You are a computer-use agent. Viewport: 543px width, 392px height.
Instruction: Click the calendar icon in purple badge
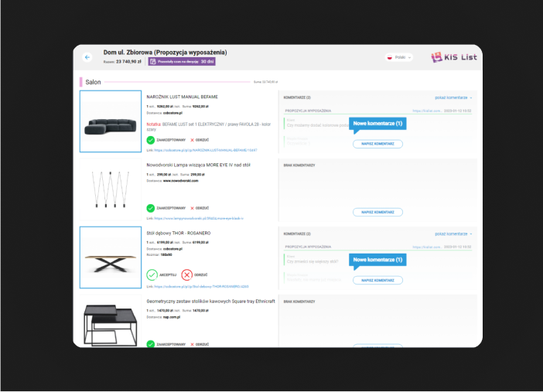pyautogui.click(x=152, y=62)
